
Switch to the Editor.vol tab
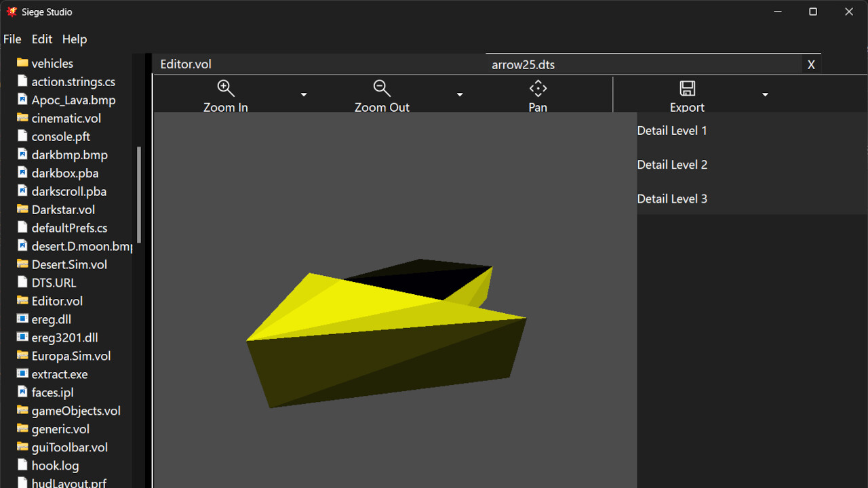(186, 64)
